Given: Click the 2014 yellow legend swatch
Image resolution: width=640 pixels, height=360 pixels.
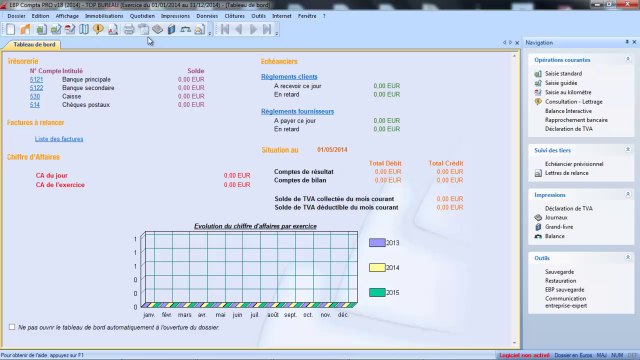Looking at the screenshot, I should click(x=377, y=267).
